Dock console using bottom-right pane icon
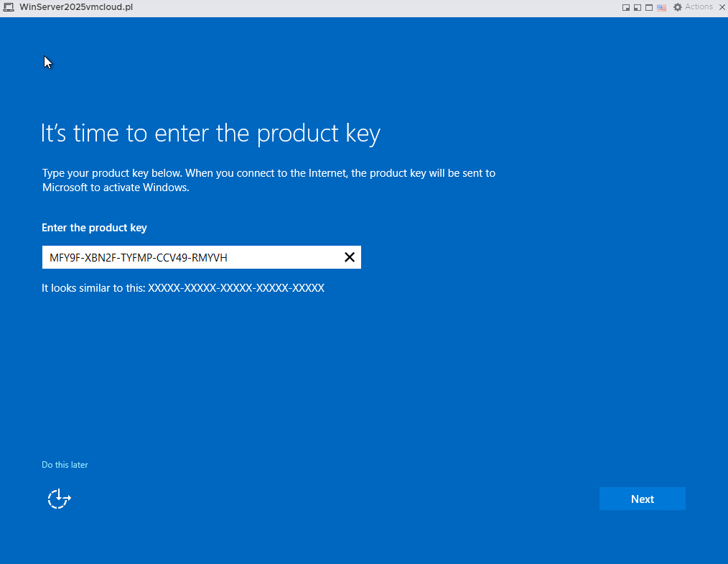This screenshot has width=728, height=564. click(626, 7)
